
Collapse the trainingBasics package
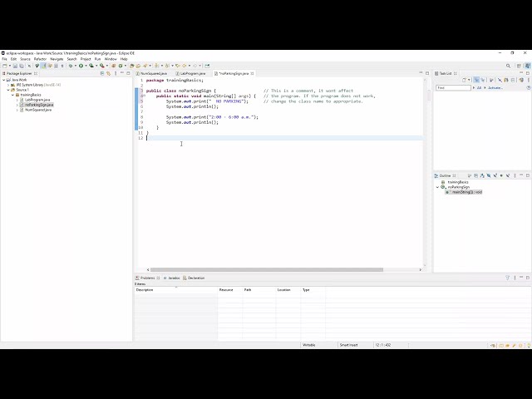pyautogui.click(x=13, y=95)
